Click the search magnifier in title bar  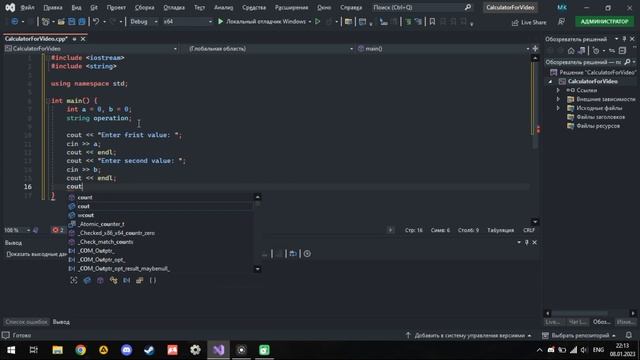pyautogui.click(x=468, y=7)
